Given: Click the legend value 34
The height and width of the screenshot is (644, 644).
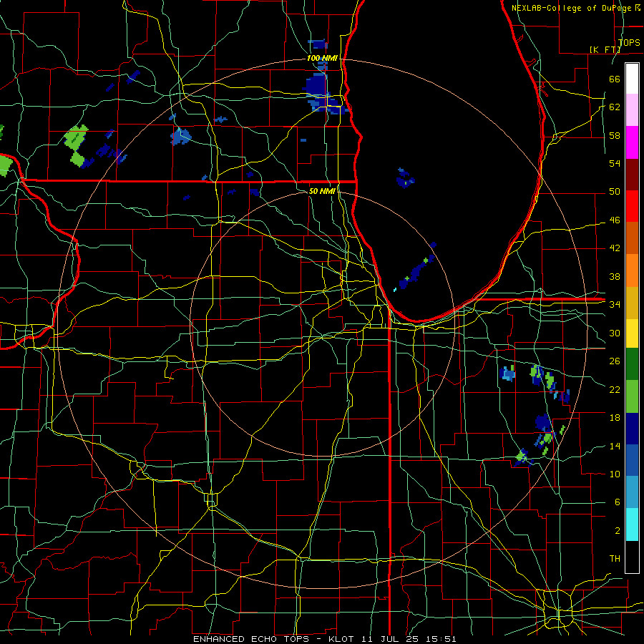Looking at the screenshot, I should pos(615,304).
